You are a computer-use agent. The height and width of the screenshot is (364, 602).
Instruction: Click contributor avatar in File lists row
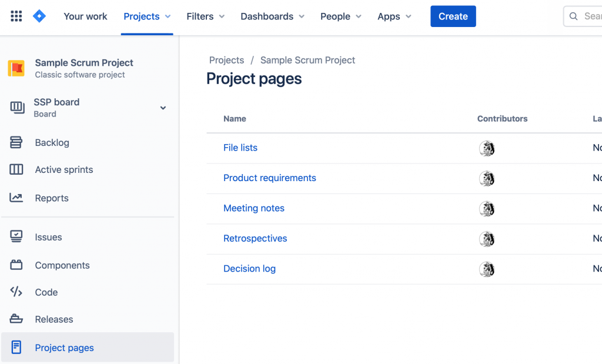pos(487,149)
